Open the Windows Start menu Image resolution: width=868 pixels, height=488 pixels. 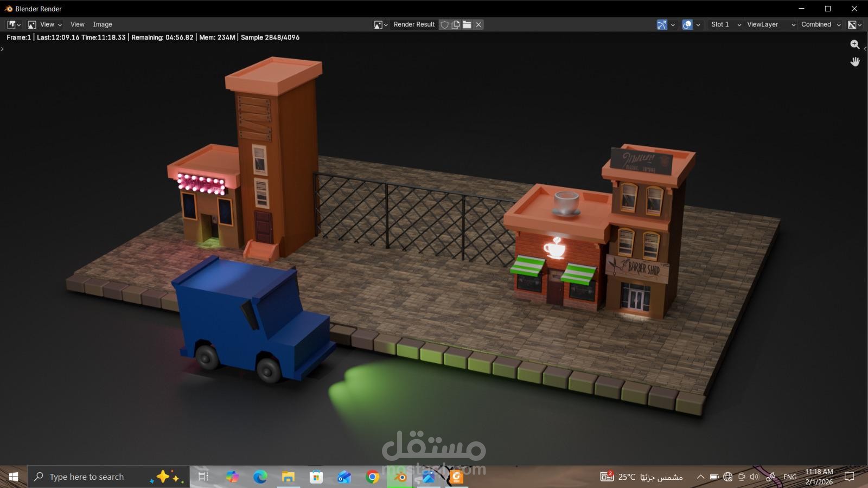tap(14, 477)
